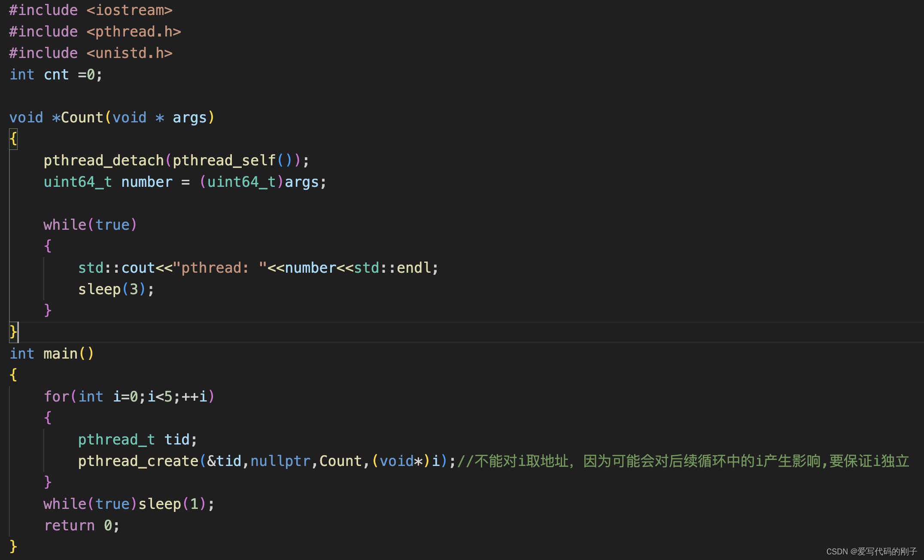Image resolution: width=924 pixels, height=560 pixels.
Task: Click the 'Count' function name in its definition
Action: 82,118
